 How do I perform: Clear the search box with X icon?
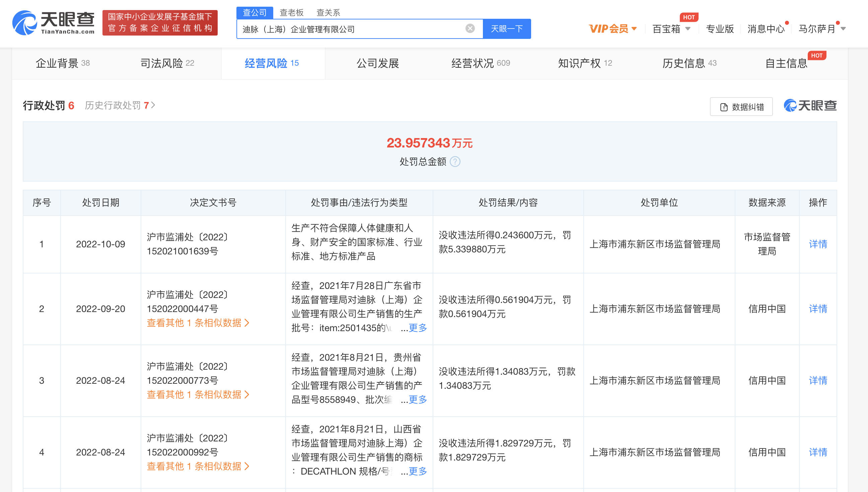pyautogui.click(x=469, y=28)
